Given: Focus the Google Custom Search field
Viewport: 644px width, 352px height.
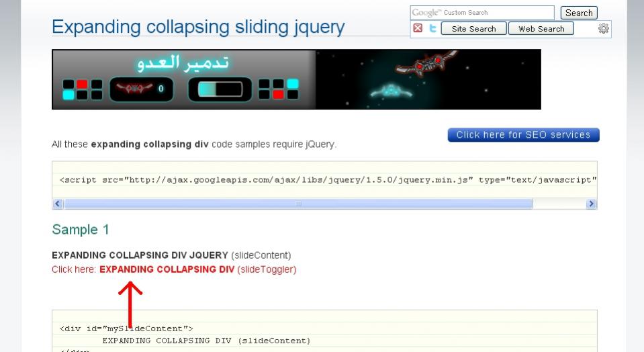Looking at the screenshot, I should point(482,13).
